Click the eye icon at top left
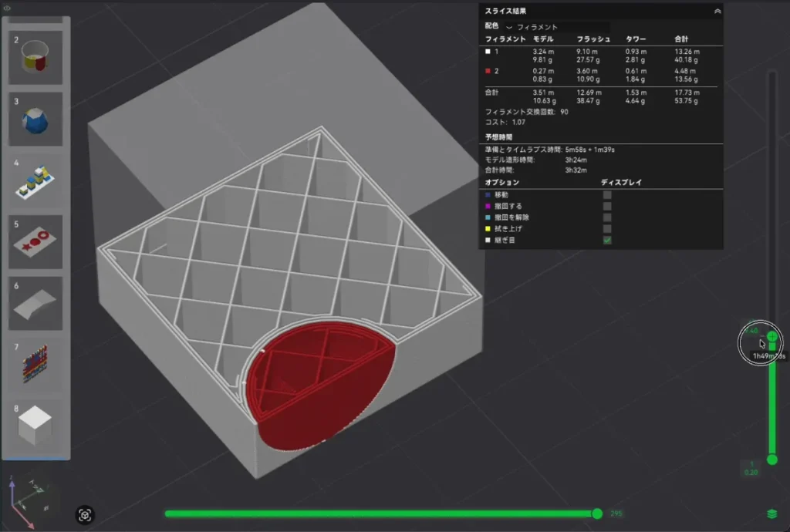This screenshot has height=532, width=790. tap(7, 8)
